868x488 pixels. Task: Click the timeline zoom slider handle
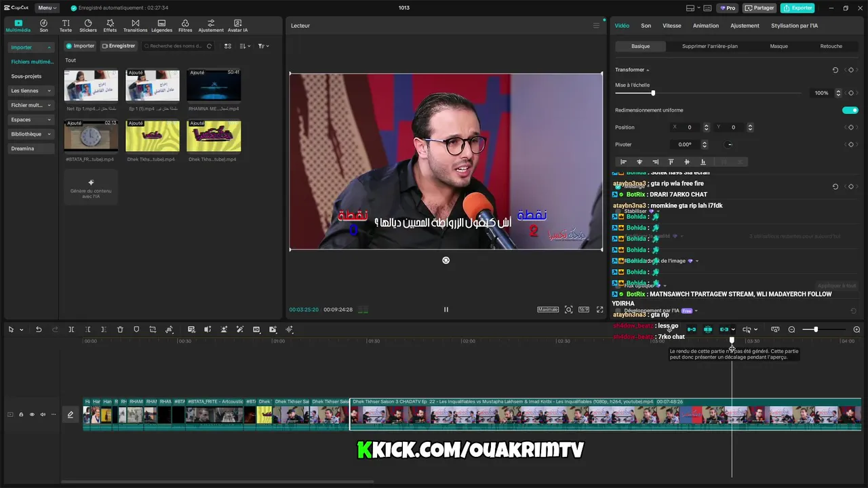[816, 329]
